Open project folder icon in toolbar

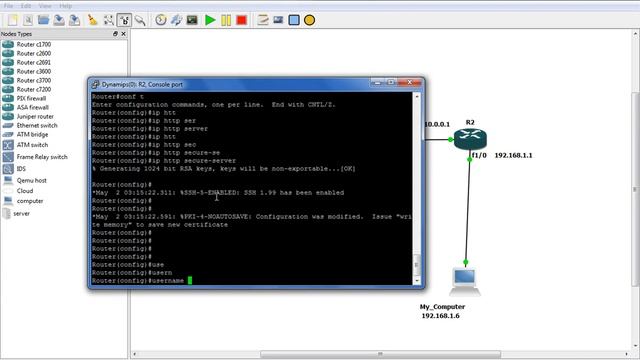[x=43, y=20]
